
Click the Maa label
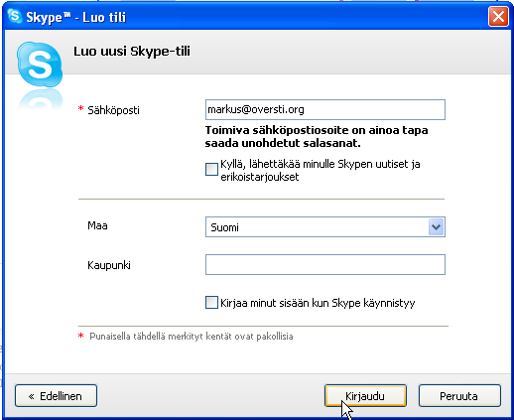pos(97,225)
